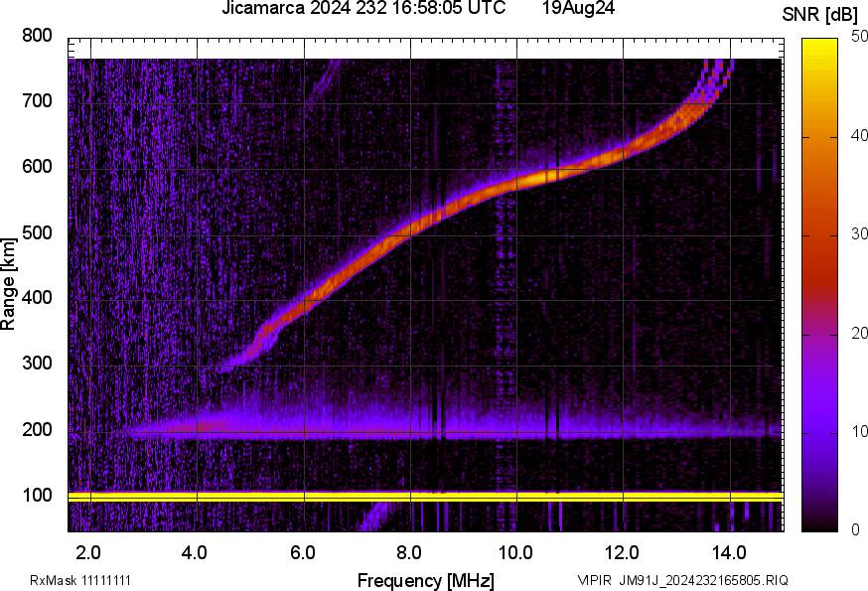The image size is (868, 591).
Task: Click the 2.0 tick on Frequency axis
Action: pyautogui.click(x=89, y=551)
